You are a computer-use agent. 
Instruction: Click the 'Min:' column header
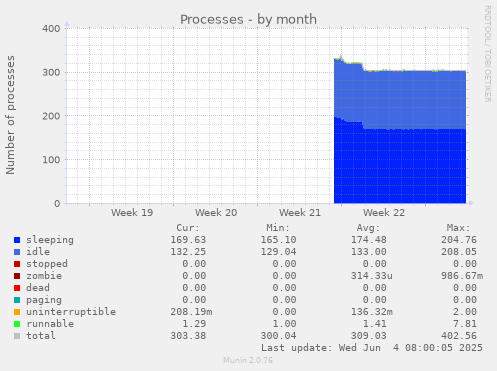pos(278,228)
